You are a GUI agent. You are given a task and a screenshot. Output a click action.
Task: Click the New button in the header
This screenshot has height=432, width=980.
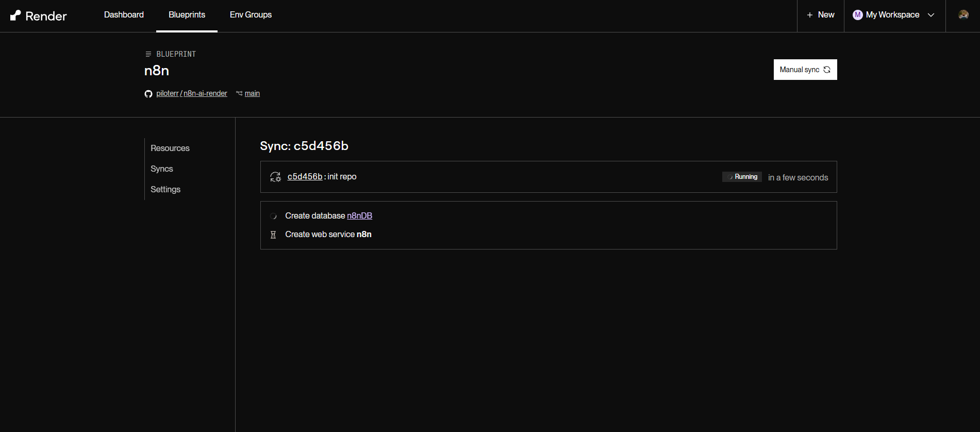[821, 15]
